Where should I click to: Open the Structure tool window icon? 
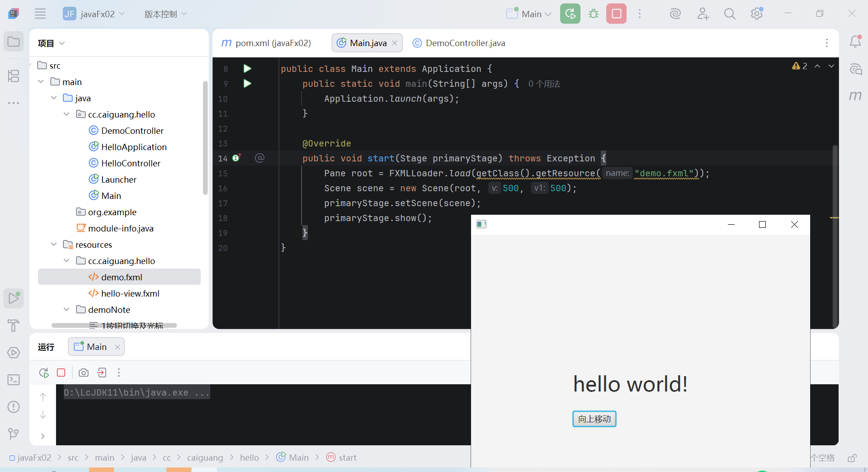point(14,76)
